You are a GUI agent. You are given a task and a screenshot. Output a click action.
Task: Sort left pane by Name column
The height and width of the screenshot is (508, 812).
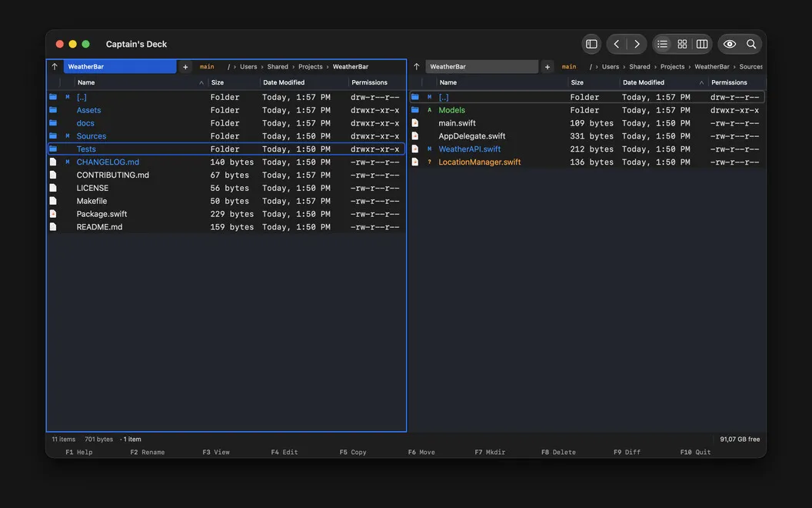click(140, 82)
